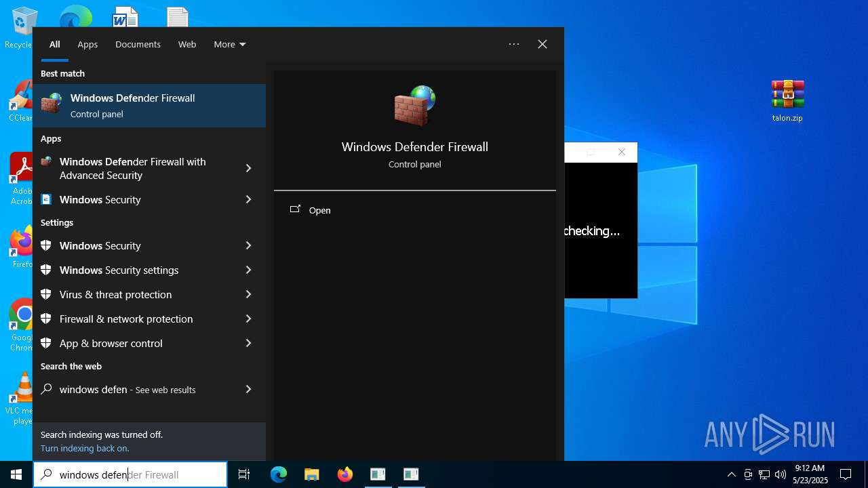The height and width of the screenshot is (488, 868).
Task: Click the Firewall & network protection shield icon
Action: [x=46, y=319]
